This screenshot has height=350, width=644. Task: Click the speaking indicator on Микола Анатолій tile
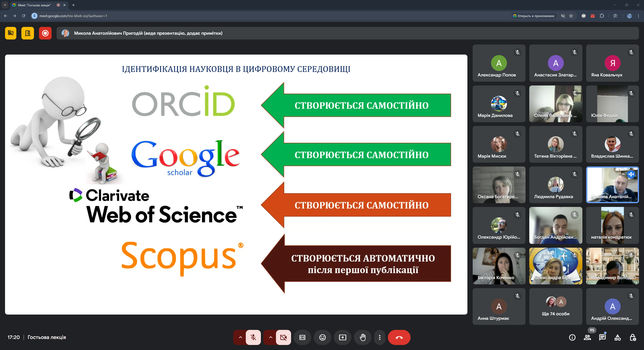631,174
